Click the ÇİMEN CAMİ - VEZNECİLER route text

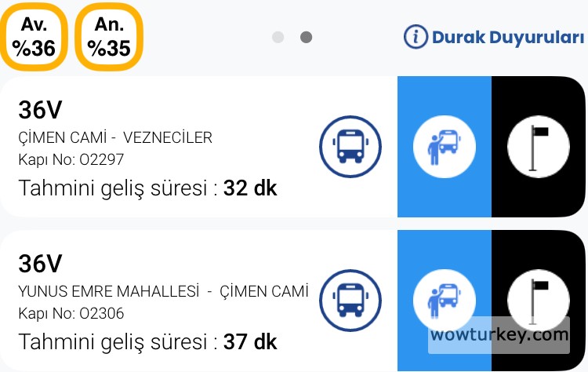coord(115,138)
